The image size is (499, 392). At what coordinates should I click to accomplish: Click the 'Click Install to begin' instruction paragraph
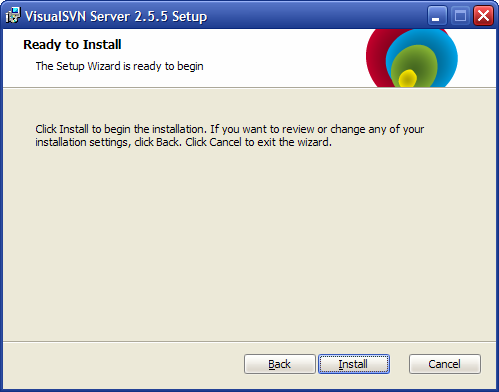click(230, 136)
